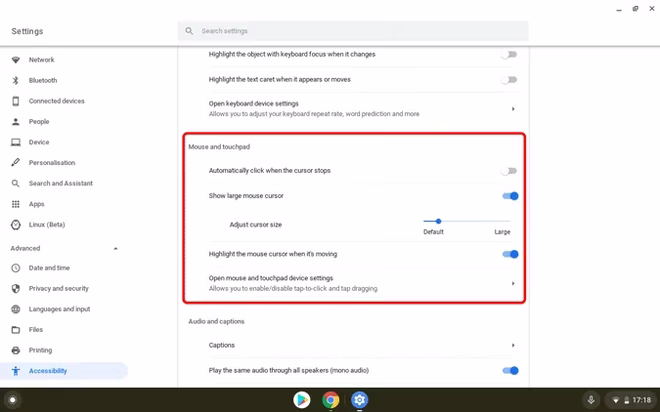Click the Settings title heading
Screen dimensions: 660x412
point(27,32)
